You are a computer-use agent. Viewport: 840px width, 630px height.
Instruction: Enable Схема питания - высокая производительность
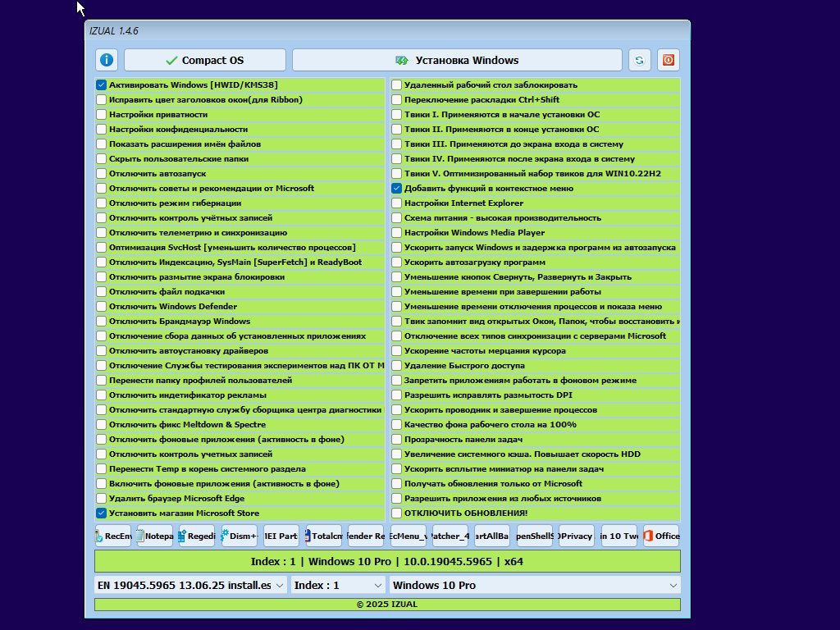[x=396, y=218]
